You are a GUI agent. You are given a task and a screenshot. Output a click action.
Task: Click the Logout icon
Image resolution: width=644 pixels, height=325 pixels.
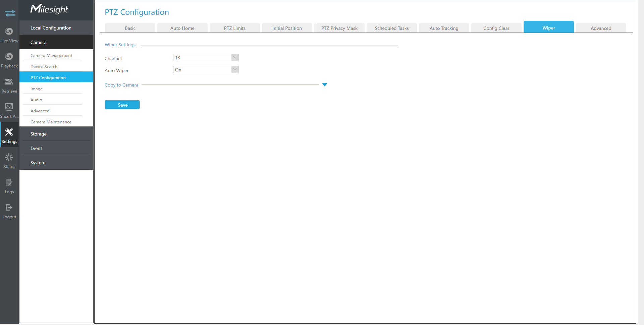point(9,207)
